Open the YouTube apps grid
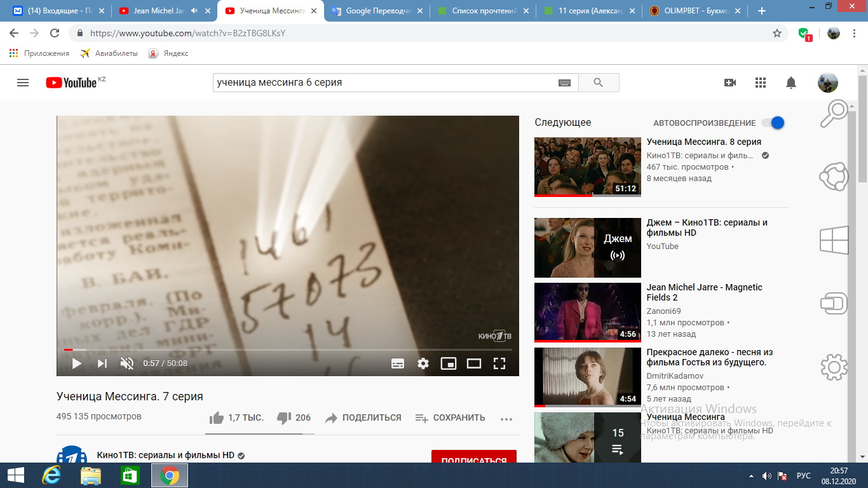This screenshot has width=868, height=488. [761, 83]
